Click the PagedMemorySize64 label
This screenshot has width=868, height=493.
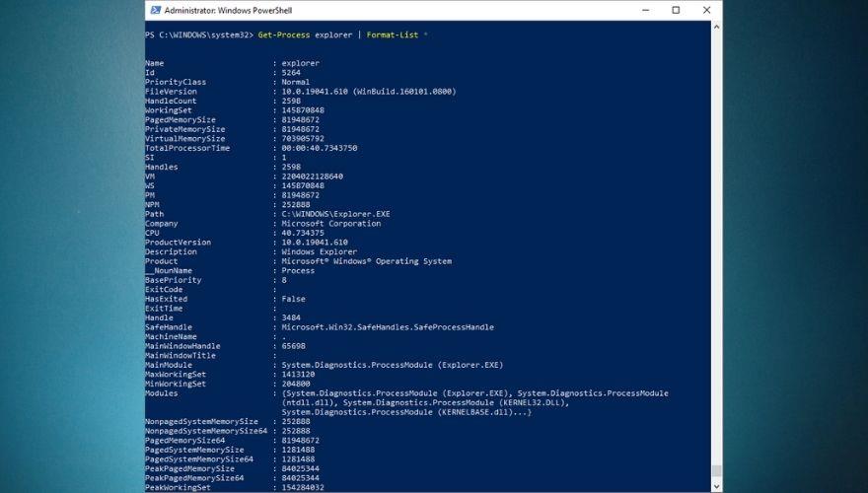pos(184,441)
